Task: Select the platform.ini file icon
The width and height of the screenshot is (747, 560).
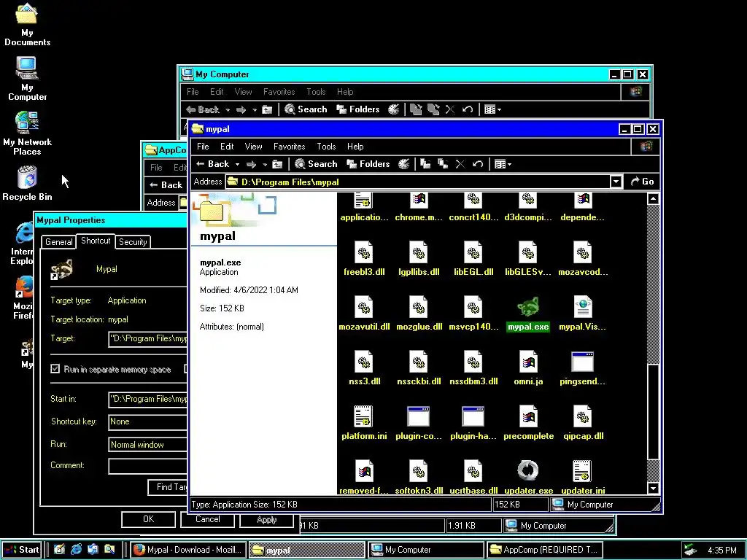Action: 363,416
